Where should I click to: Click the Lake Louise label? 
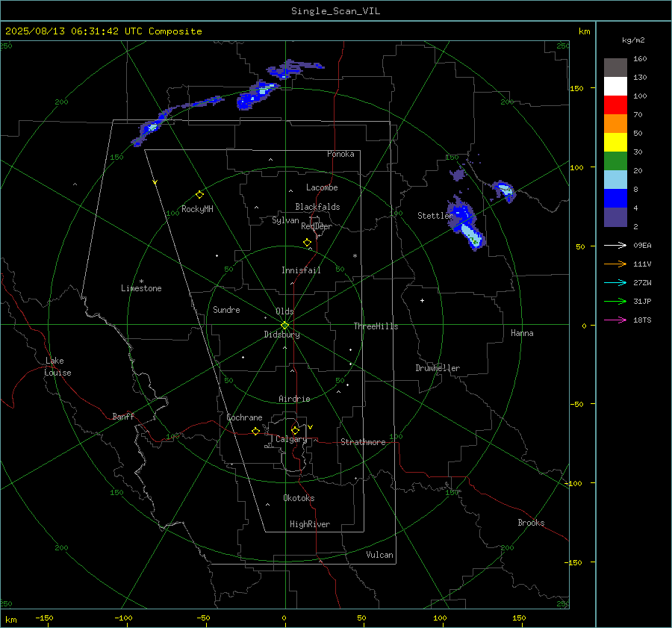coord(58,367)
